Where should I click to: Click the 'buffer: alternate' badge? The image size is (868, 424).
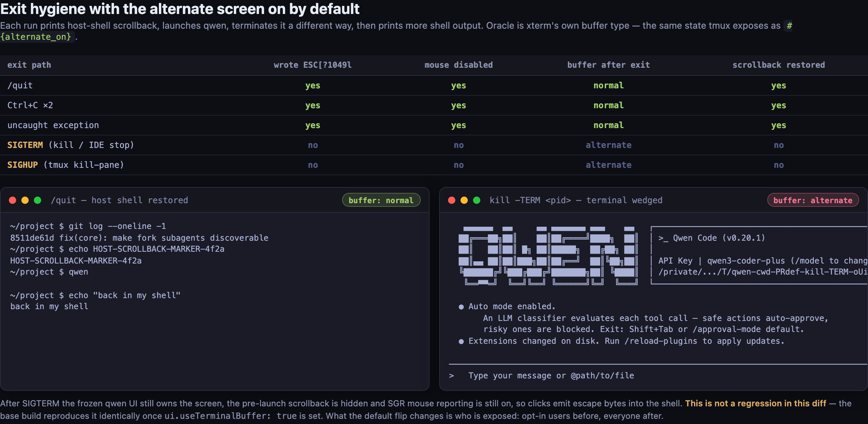click(813, 200)
